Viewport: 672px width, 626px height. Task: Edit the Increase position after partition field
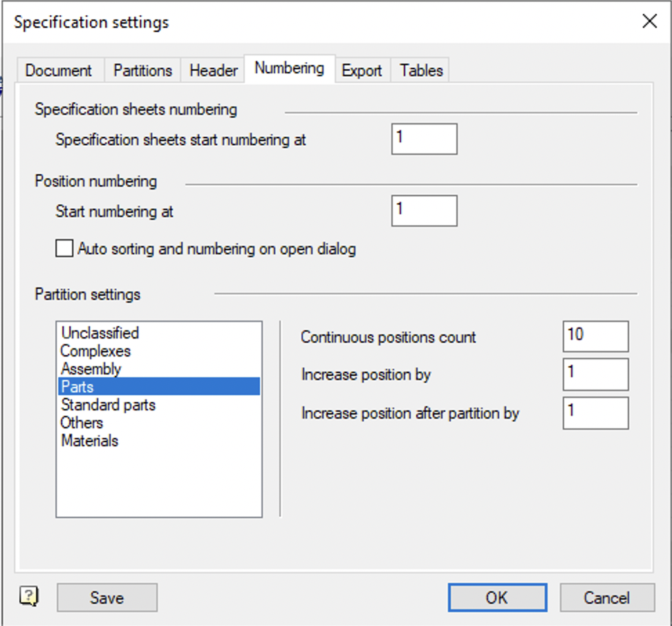point(595,412)
